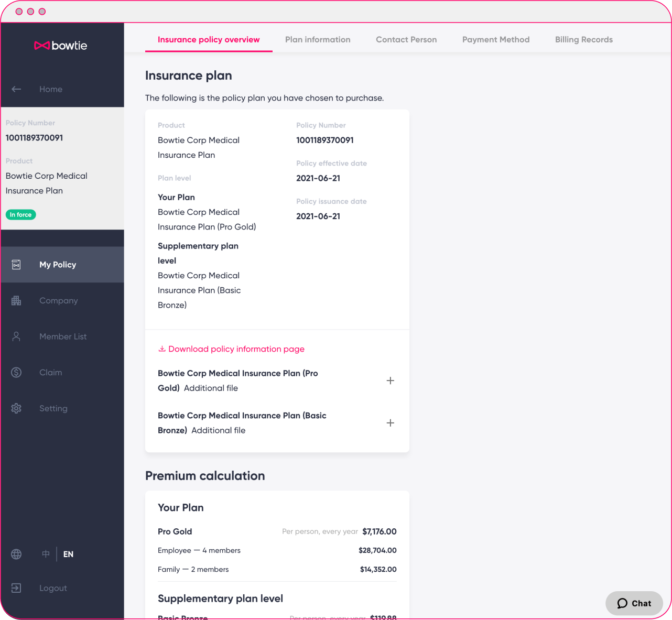The height and width of the screenshot is (620, 672).
Task: Switch language to Chinese 中
Action: coord(46,554)
